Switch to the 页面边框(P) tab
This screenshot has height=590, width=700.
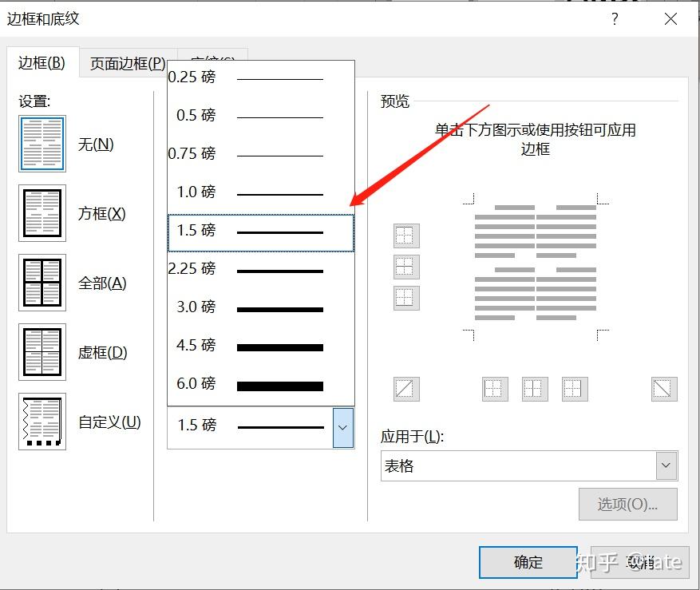(x=129, y=63)
